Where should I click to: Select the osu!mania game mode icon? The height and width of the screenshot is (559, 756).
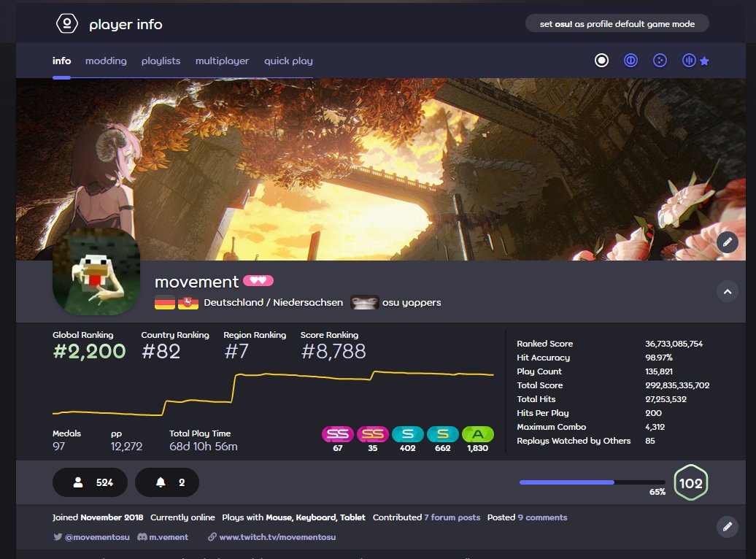689,61
